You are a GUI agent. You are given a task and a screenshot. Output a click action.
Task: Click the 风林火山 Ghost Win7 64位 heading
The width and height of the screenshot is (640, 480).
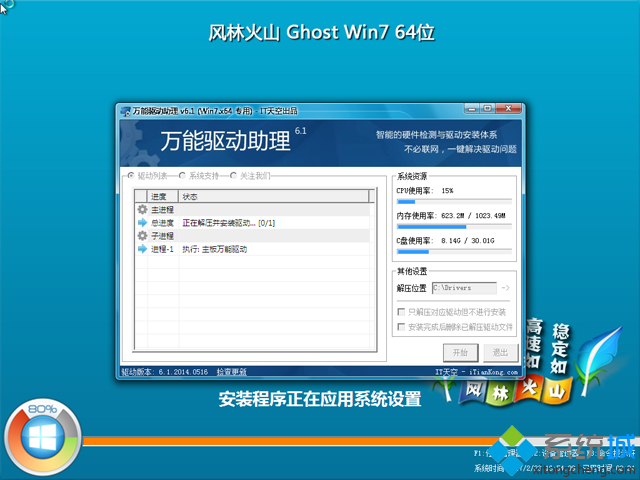pos(321,32)
